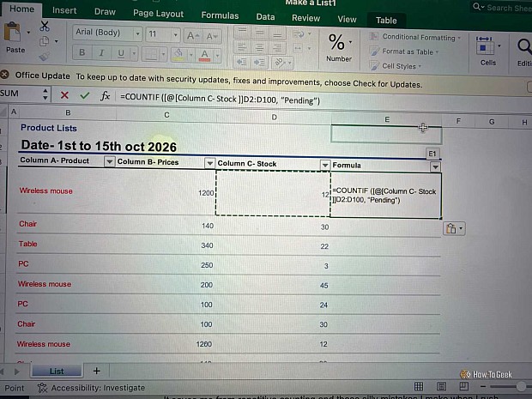This screenshot has width=532, height=399.
Task: Click the Copy icon
Action: click(44, 41)
